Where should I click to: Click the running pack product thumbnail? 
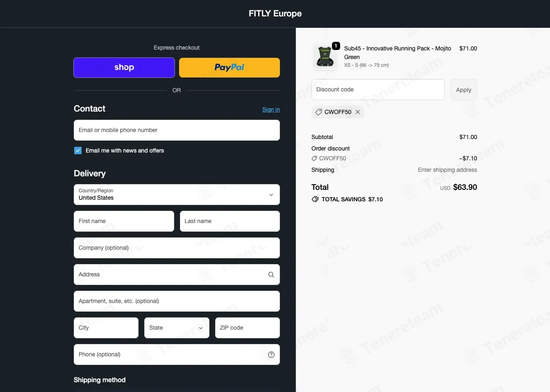(325, 57)
